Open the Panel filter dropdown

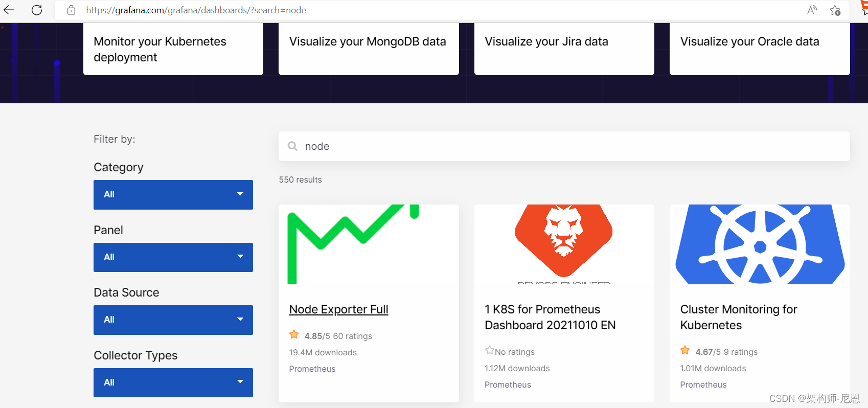click(x=173, y=257)
